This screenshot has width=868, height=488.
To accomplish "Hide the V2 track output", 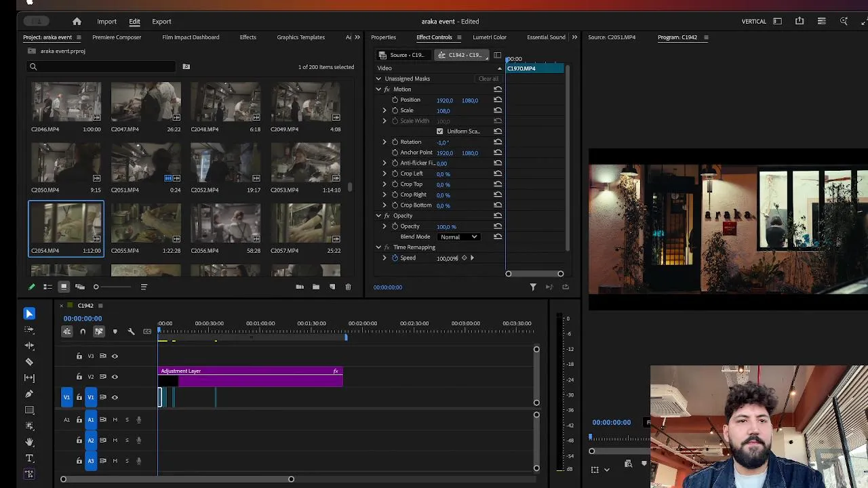I will (115, 377).
